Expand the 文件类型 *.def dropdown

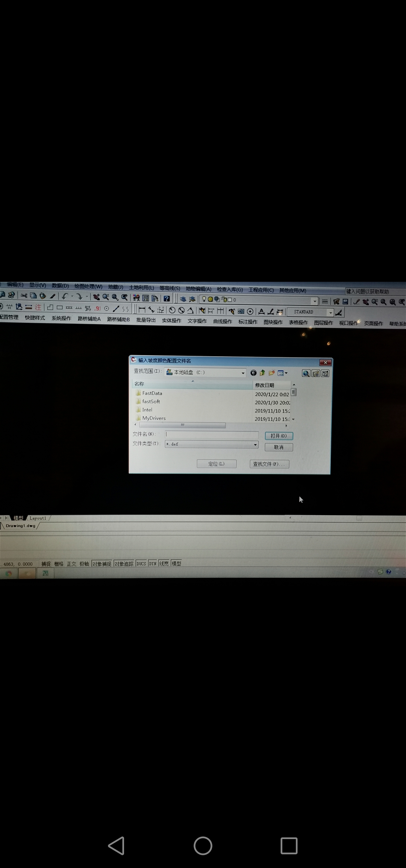[x=255, y=445]
